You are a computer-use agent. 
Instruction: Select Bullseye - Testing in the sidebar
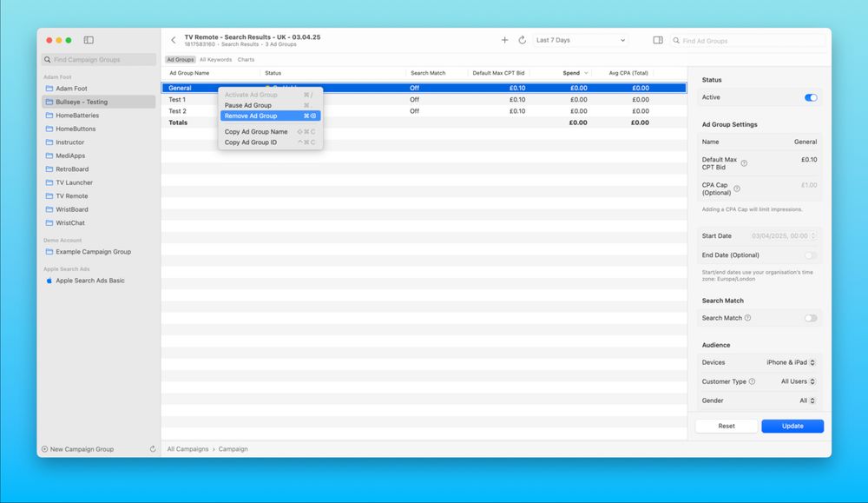tap(99, 102)
